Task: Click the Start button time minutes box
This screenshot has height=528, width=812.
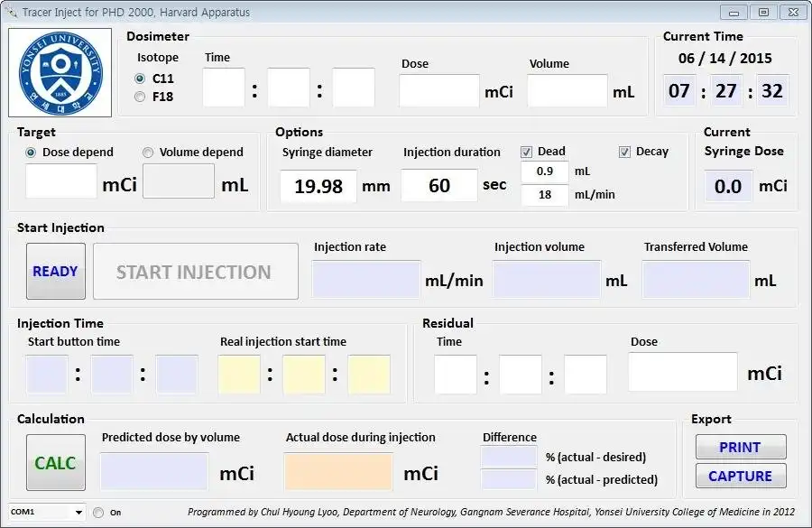Action: [112, 374]
